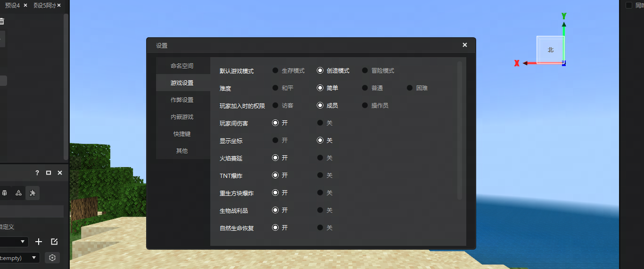Select the stacked cubes icon
This screenshot has width=644, height=269.
pos(18,193)
